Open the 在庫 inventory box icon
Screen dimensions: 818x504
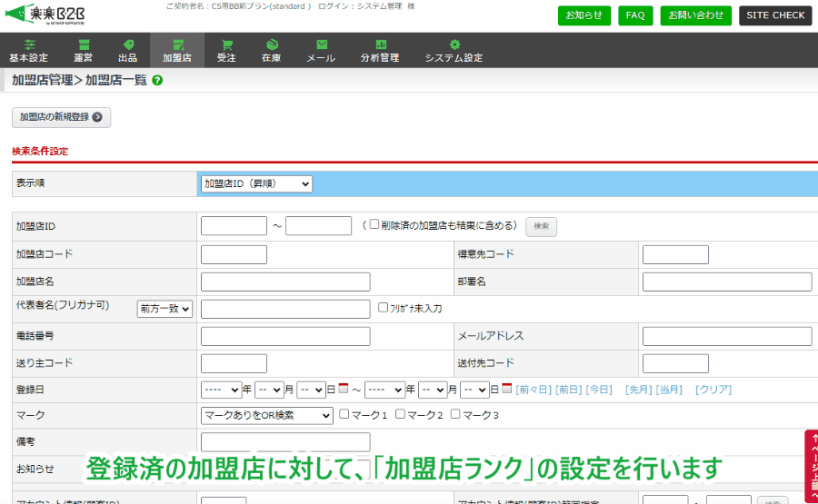tap(272, 44)
